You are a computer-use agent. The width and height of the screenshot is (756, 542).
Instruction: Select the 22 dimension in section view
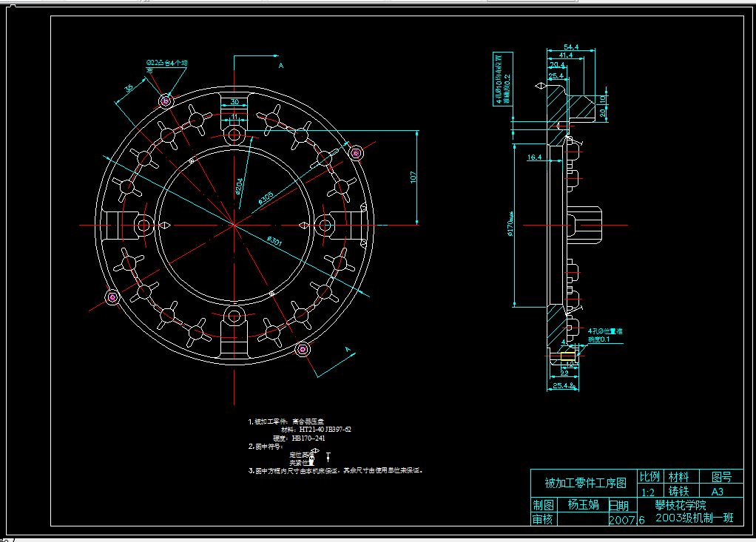point(564,373)
